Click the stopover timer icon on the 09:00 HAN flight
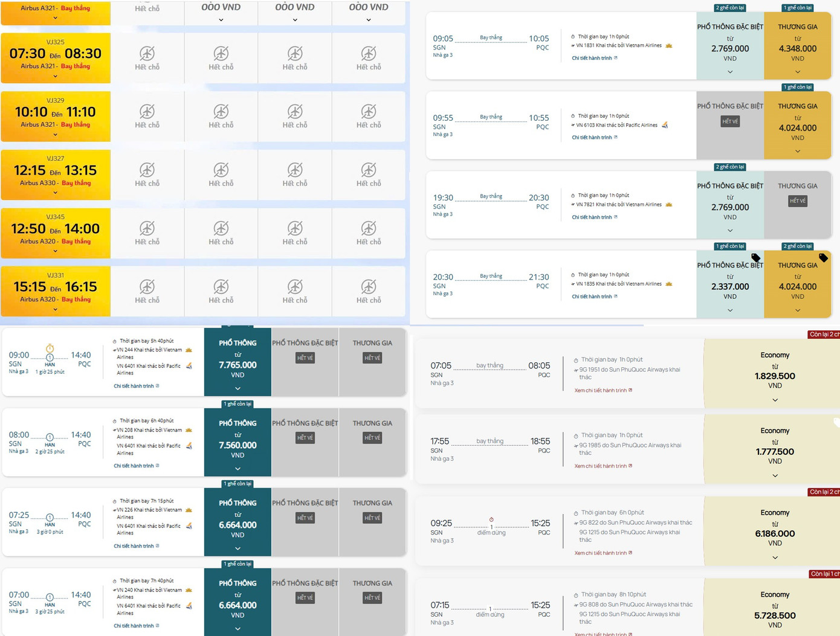 50,349
